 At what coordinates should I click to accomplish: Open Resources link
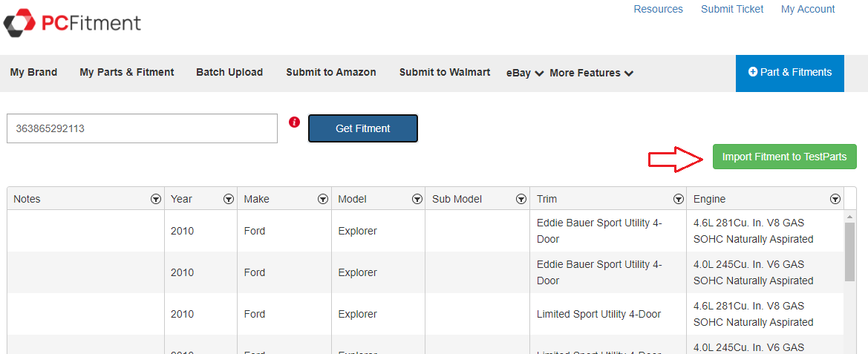click(x=658, y=10)
